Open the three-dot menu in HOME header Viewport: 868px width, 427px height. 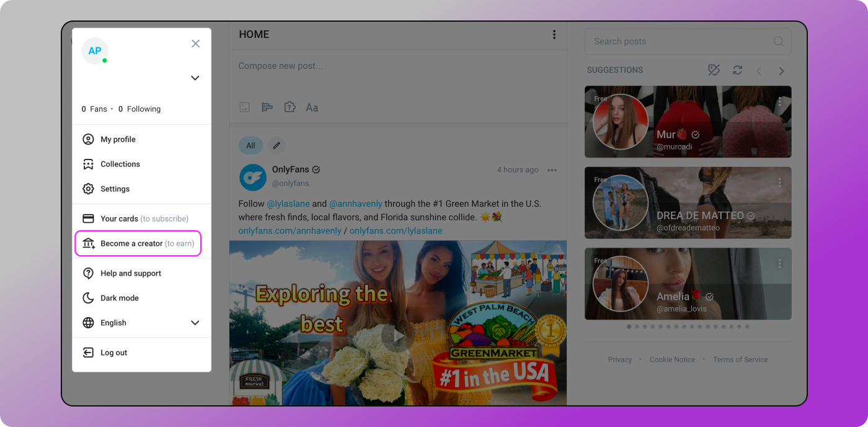tap(554, 35)
